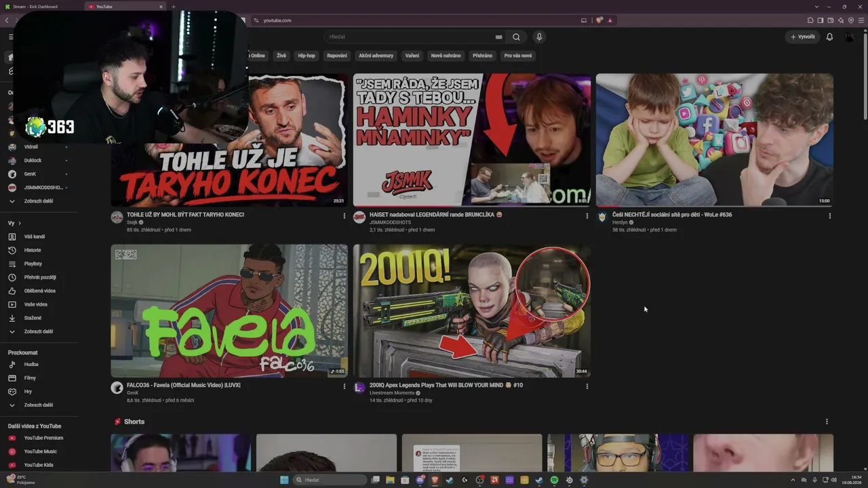
Task: Expand Zobrazit další under Prozkoumat
Action: 39,405
